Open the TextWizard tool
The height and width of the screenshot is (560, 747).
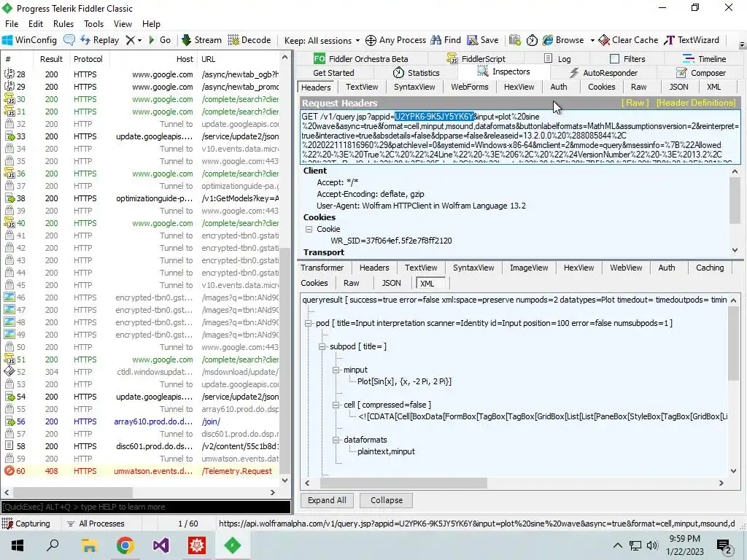(x=692, y=41)
